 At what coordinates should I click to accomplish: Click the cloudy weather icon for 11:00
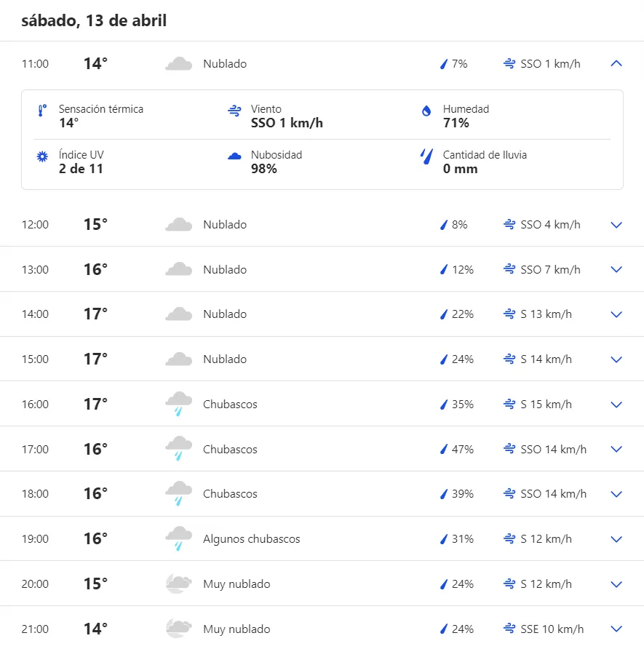pos(178,63)
